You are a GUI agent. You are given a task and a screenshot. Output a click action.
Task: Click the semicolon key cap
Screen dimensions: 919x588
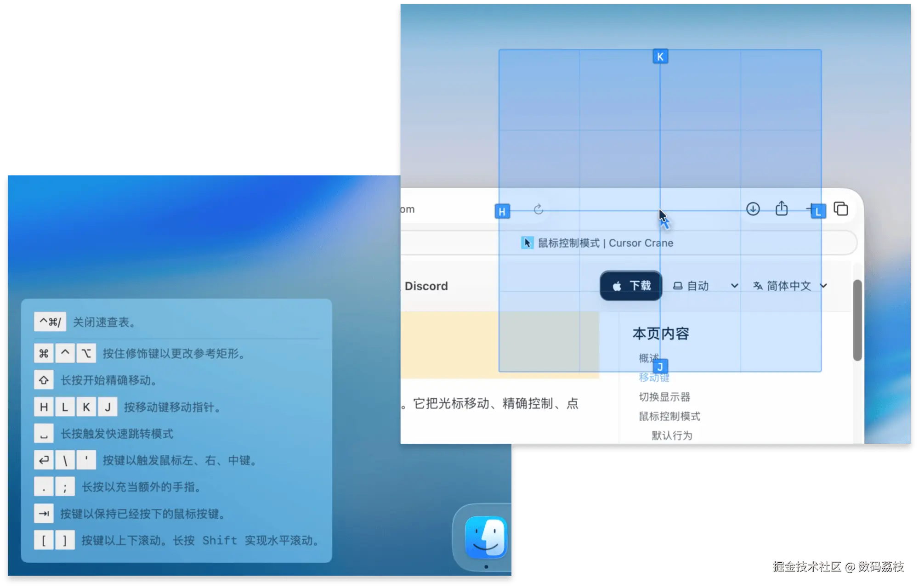(x=65, y=486)
